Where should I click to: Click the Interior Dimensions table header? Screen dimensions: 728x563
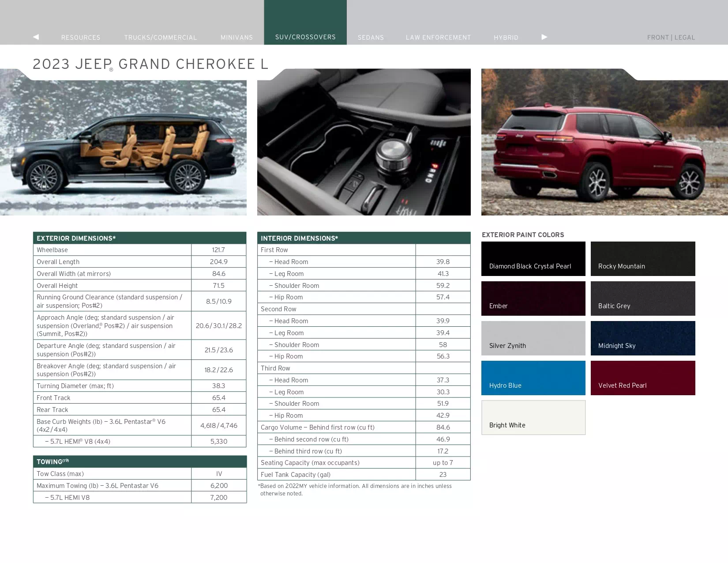364,238
